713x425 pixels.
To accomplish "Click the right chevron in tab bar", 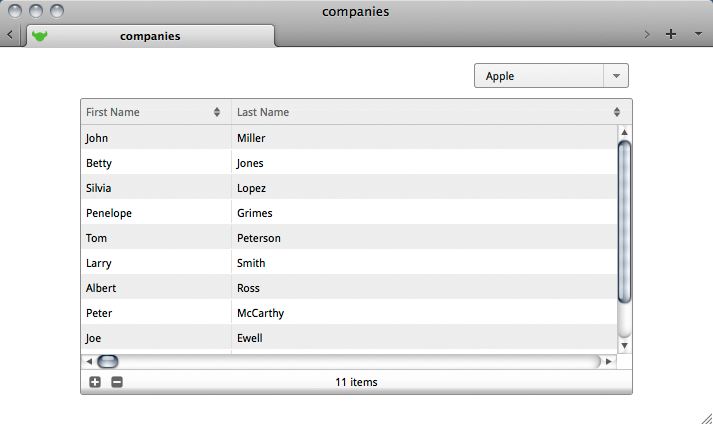I will 647,35.
